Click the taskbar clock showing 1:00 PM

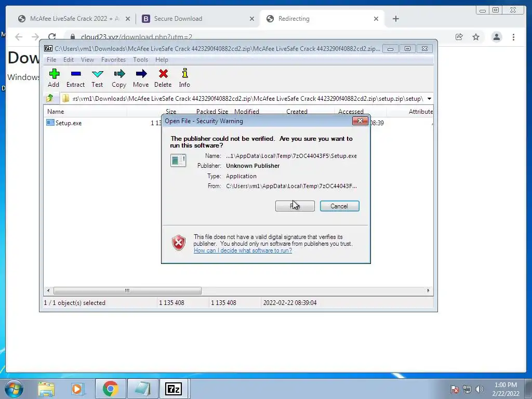[506, 389]
